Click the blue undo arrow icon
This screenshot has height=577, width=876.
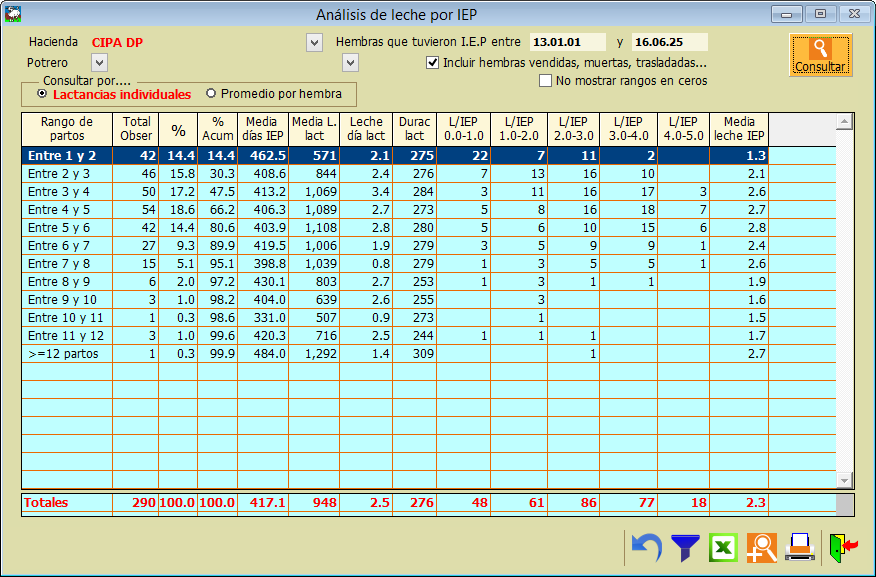(x=647, y=547)
